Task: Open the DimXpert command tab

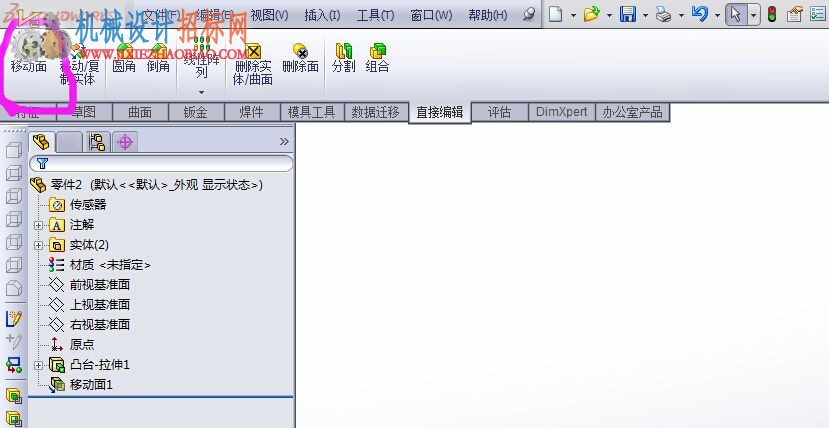Action: (561, 113)
